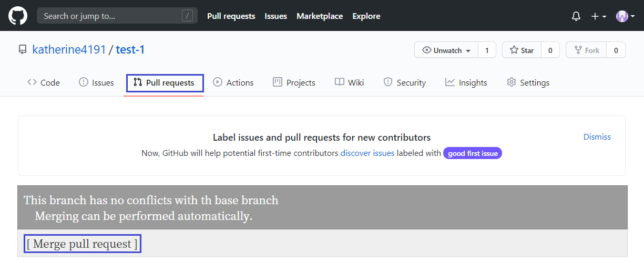The image size is (644, 263).
Task: Open the repository Settings tab
Action: point(528,82)
